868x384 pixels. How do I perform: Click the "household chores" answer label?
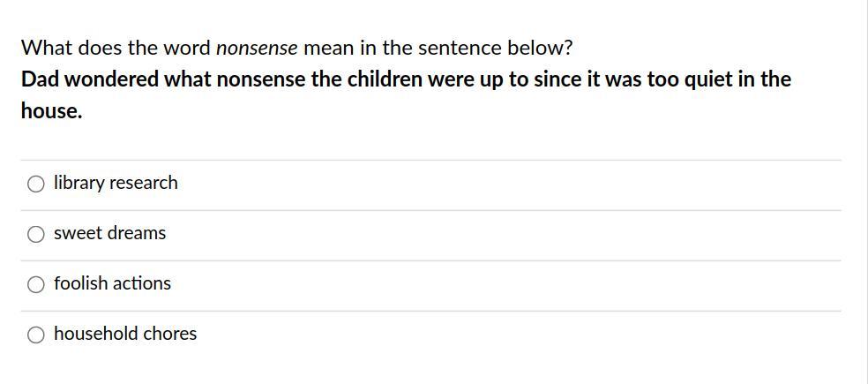pyautogui.click(x=125, y=334)
